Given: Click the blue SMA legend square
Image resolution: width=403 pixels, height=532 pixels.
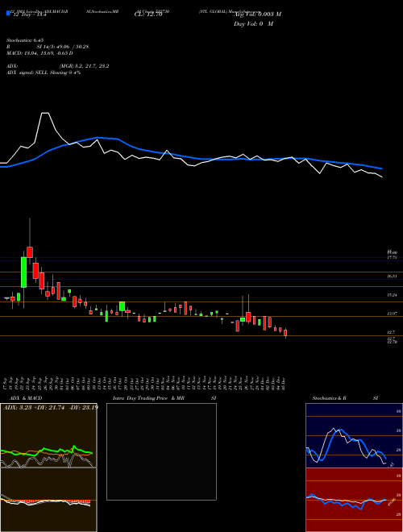Looking at the screenshot, I should pyautogui.click(x=8, y=13).
